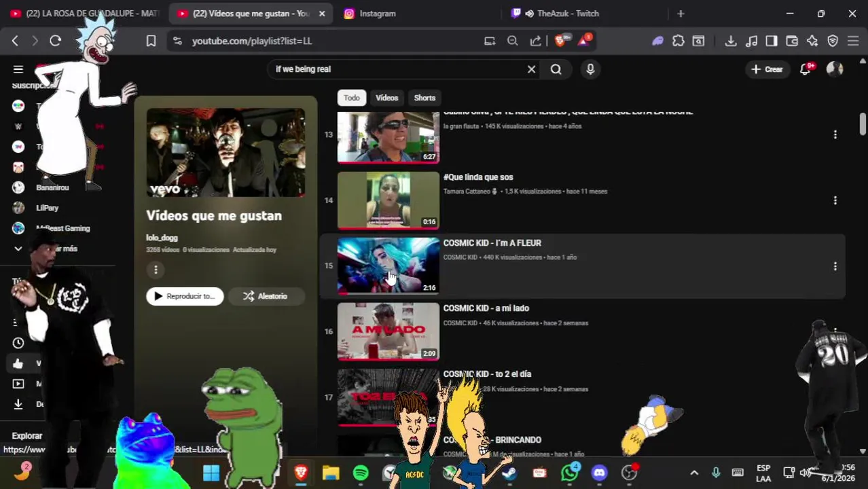Screen dimensions: 868x489
Task: Open the browser extensions puzzle icon
Action: coord(678,41)
